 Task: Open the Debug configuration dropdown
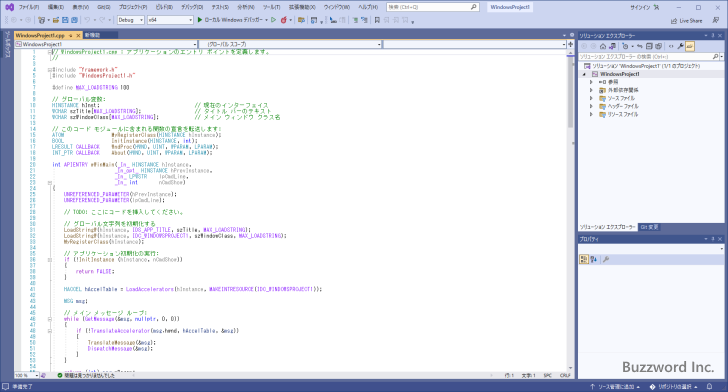pos(130,20)
